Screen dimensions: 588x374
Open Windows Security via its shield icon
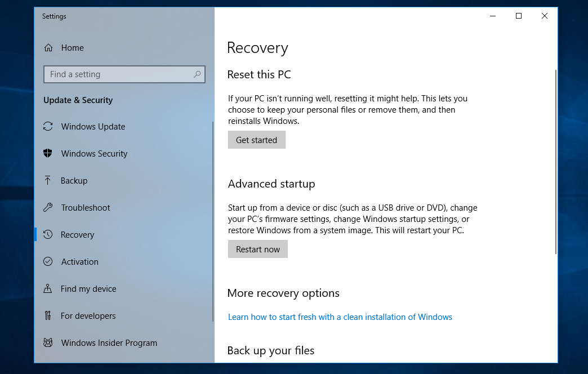48,154
